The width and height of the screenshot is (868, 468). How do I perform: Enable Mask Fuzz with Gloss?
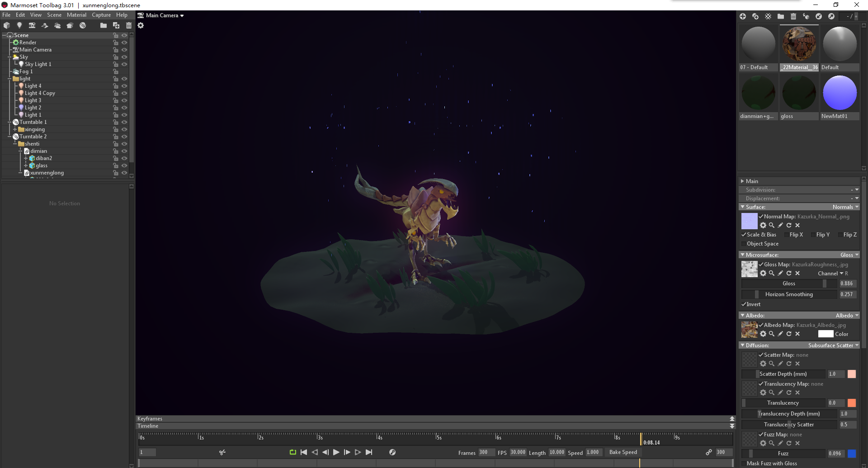tap(744, 463)
